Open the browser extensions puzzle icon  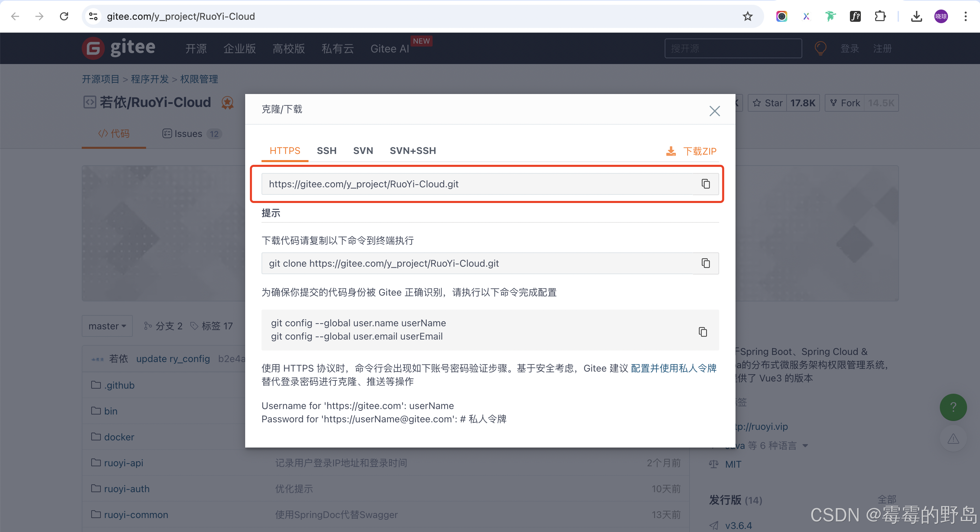coord(880,16)
